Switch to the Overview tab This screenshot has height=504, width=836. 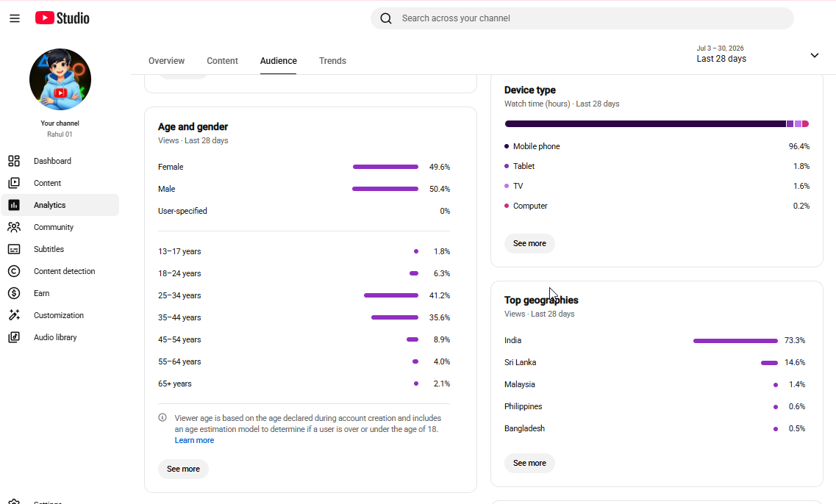click(166, 61)
